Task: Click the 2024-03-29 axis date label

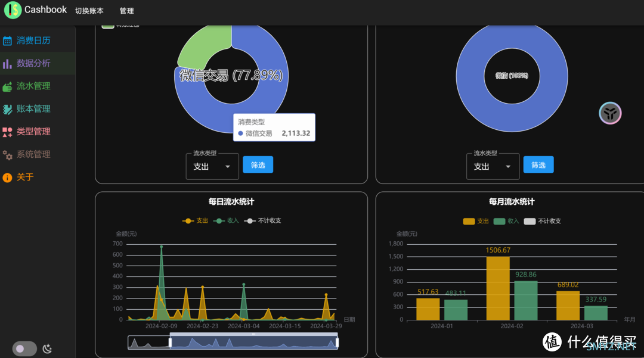Action: pyautogui.click(x=326, y=326)
